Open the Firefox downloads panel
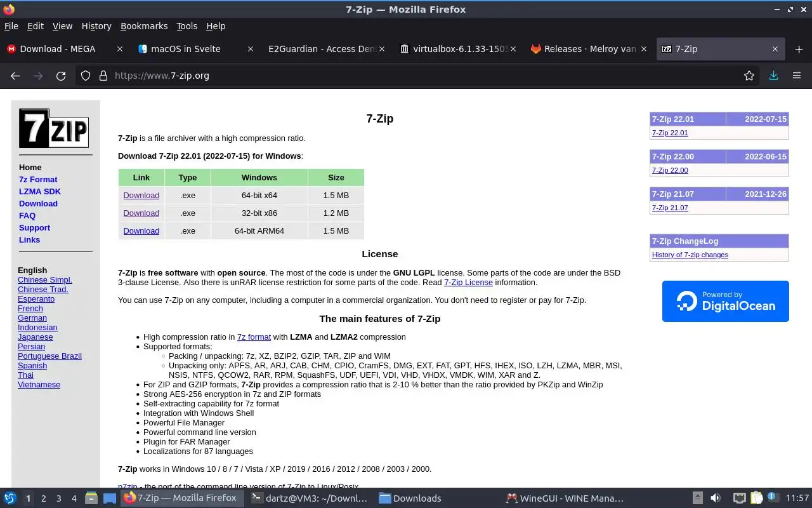Viewport: 812px width, 508px height. [773, 76]
